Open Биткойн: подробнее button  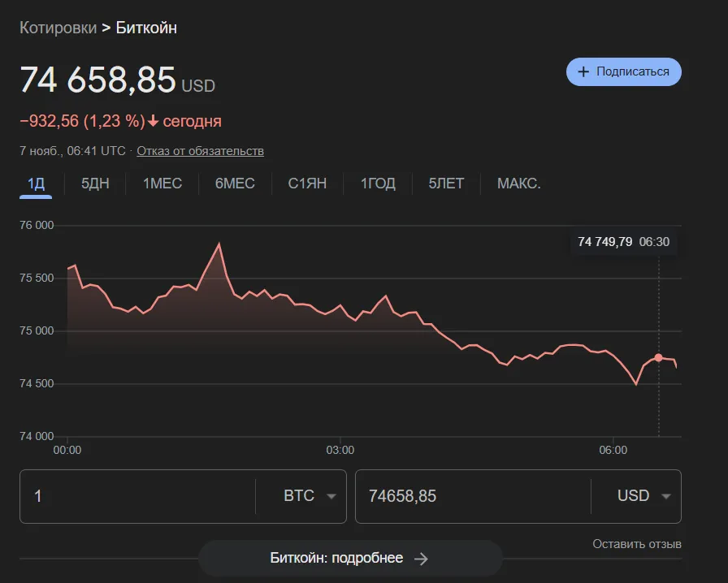[349, 558]
